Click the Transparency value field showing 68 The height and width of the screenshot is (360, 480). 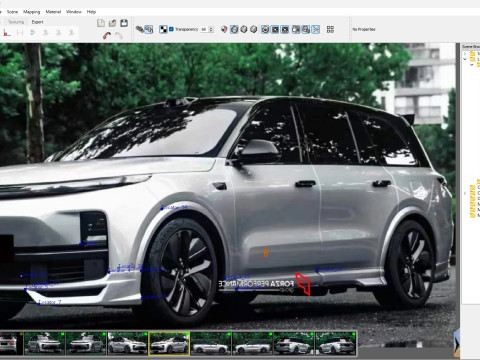point(204,29)
